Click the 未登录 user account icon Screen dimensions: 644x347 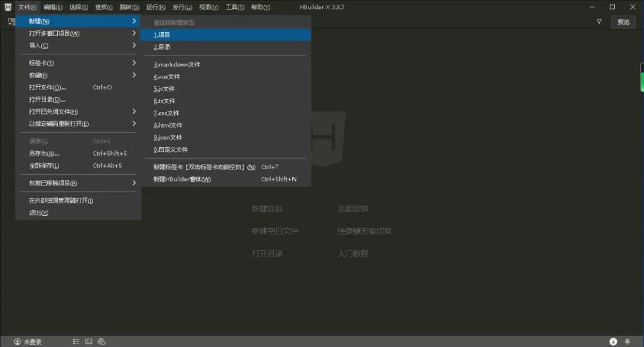[x=17, y=341]
